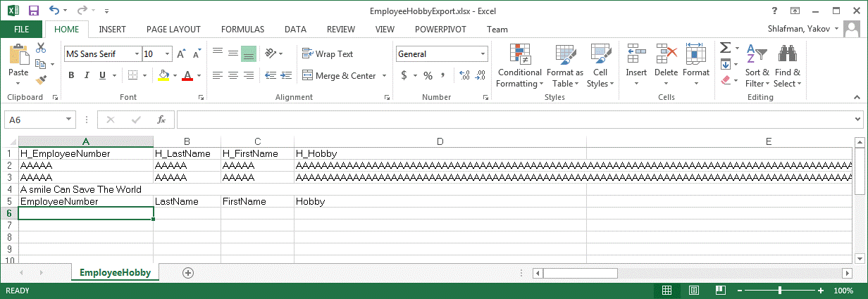Toggle Wrap Text option
The width and height of the screenshot is (868, 299).
328,53
